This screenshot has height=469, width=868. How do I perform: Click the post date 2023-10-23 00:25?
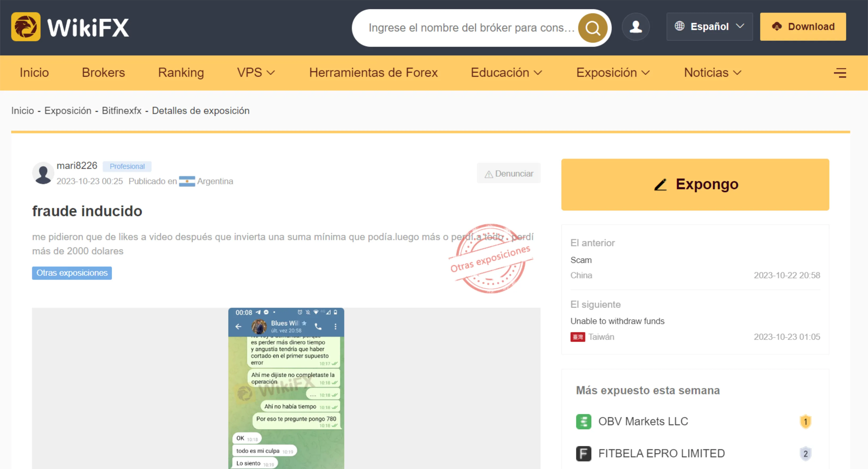[90, 182]
